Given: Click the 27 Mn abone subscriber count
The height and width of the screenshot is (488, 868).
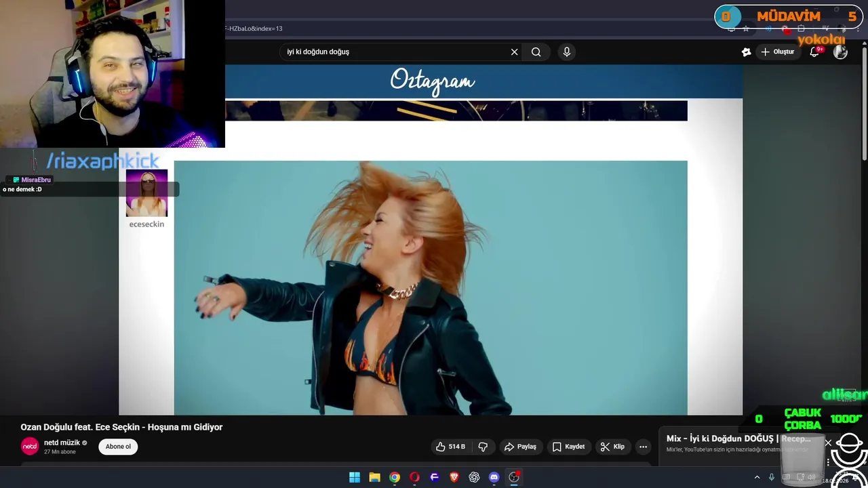Looking at the screenshot, I should (60, 452).
